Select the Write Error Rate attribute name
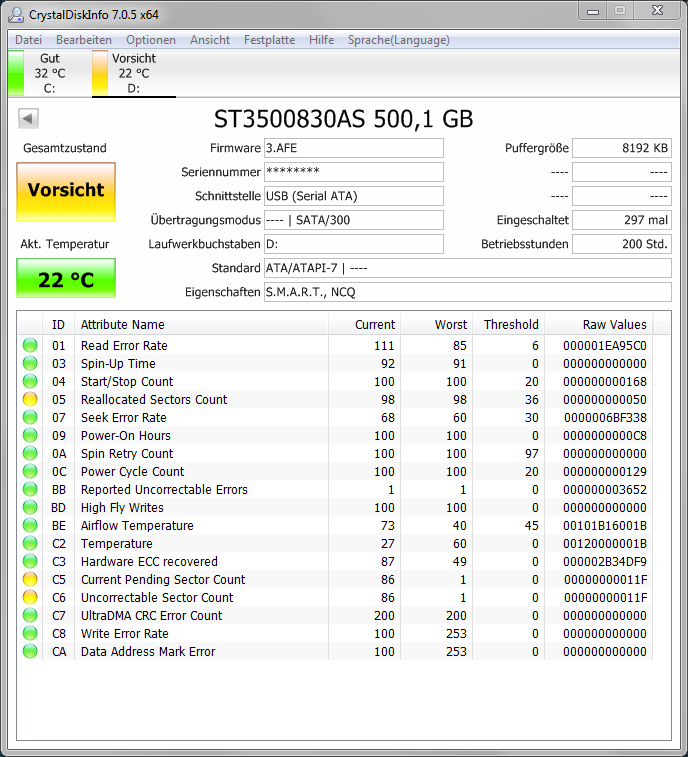Screen dimensions: 688x757 125,633
